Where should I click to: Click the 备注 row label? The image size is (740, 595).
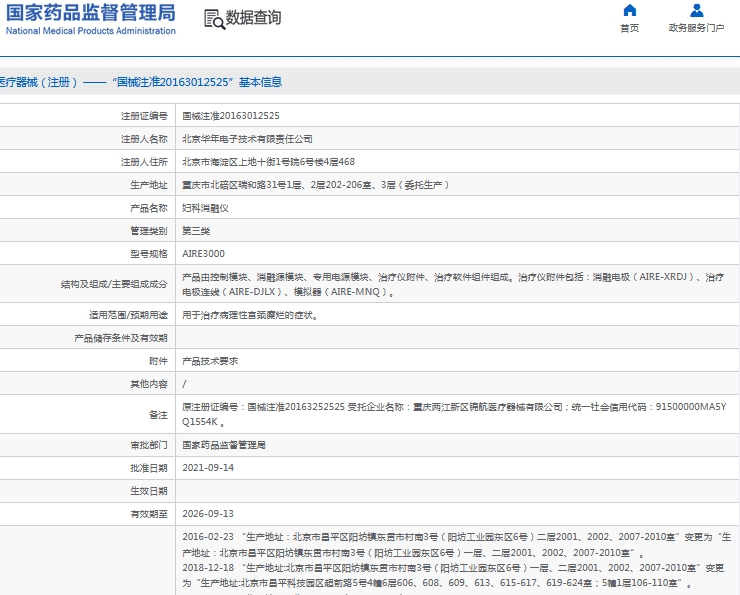pyautogui.click(x=159, y=414)
